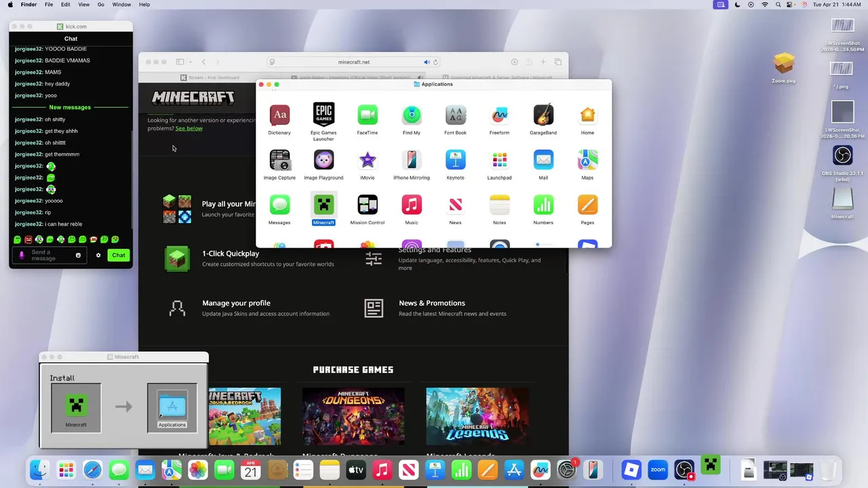Open the emoji picker in Kick chat

78,256
